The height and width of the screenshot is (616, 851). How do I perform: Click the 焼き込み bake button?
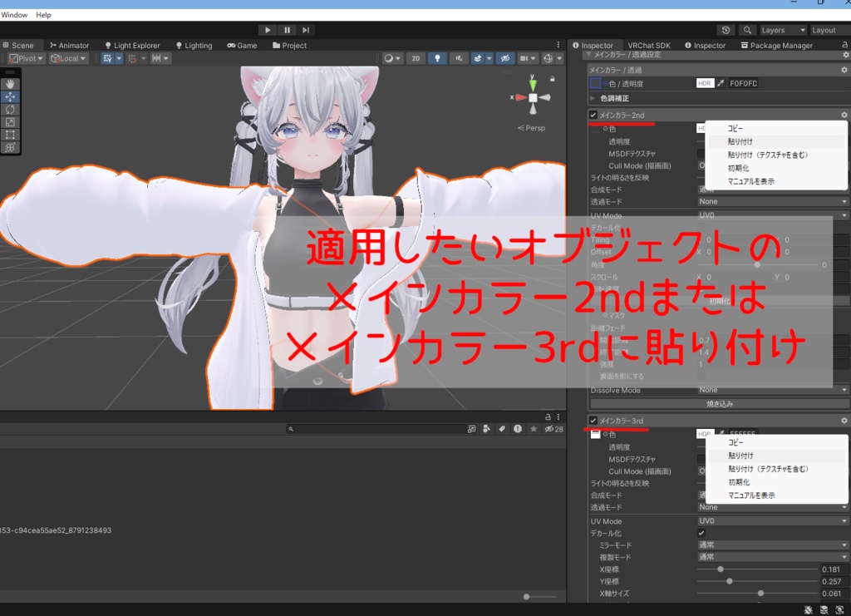720,404
